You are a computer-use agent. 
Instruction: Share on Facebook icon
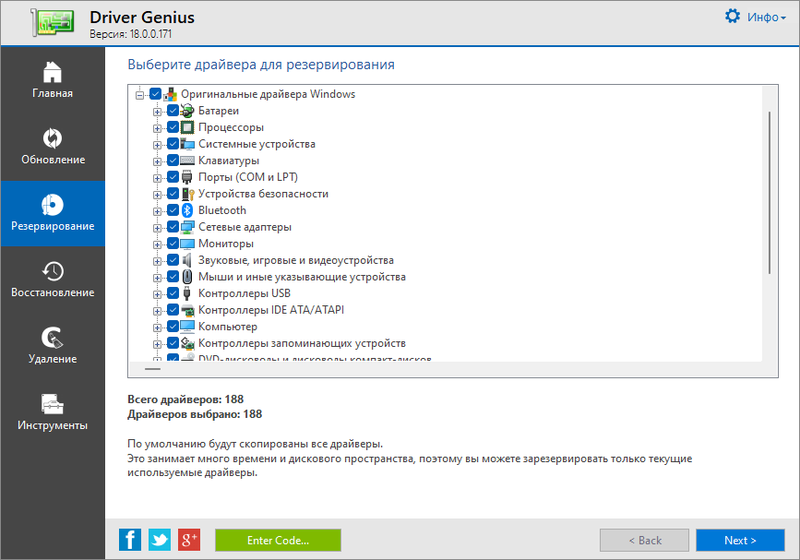click(130, 540)
